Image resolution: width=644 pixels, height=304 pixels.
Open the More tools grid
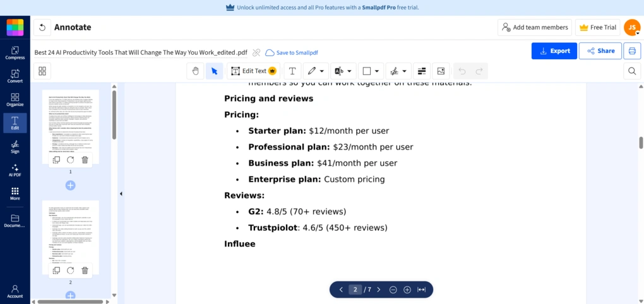coord(15,193)
